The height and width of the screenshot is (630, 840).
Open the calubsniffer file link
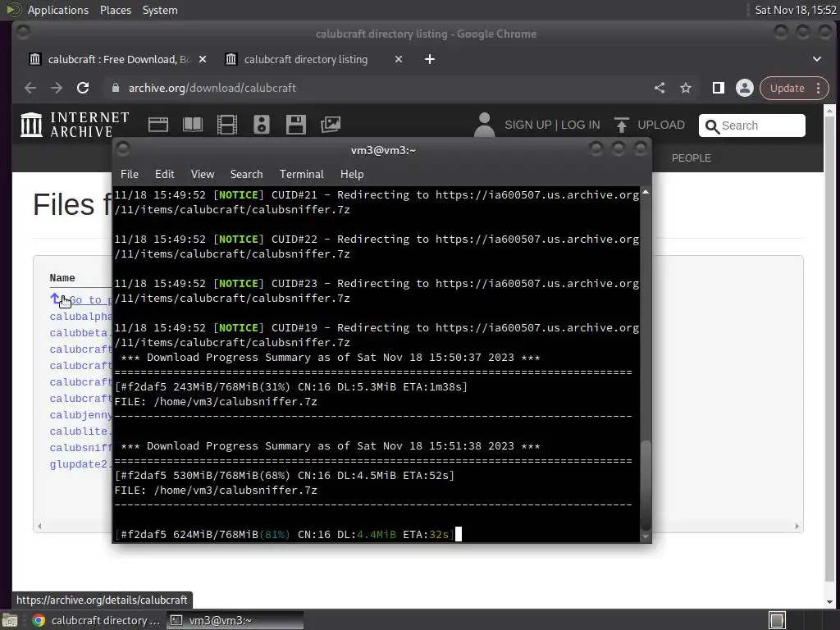(80, 448)
